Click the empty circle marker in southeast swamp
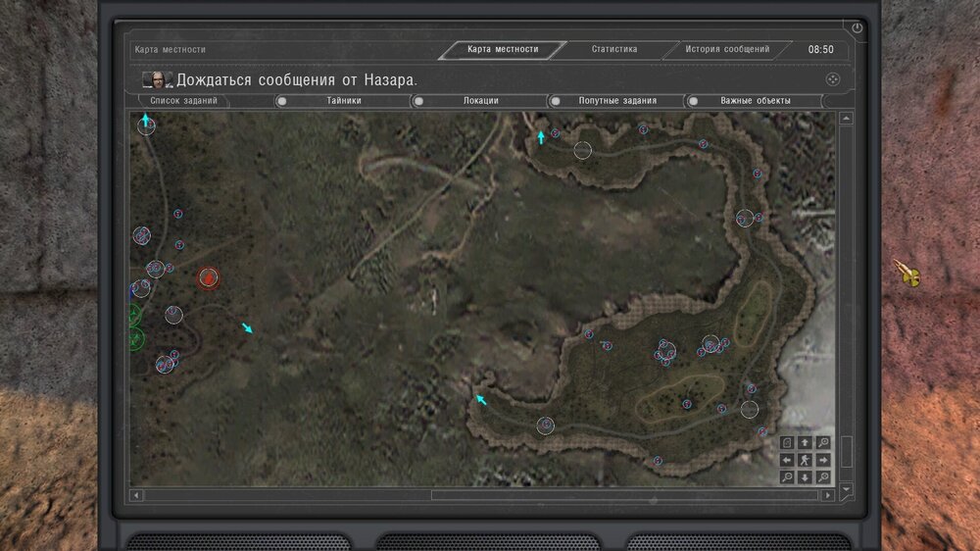 point(750,410)
